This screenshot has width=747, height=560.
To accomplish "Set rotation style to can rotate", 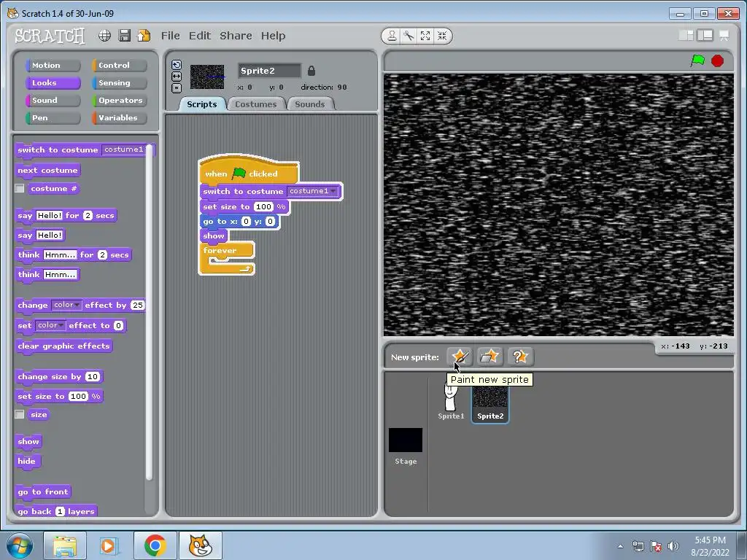I will click(177, 65).
